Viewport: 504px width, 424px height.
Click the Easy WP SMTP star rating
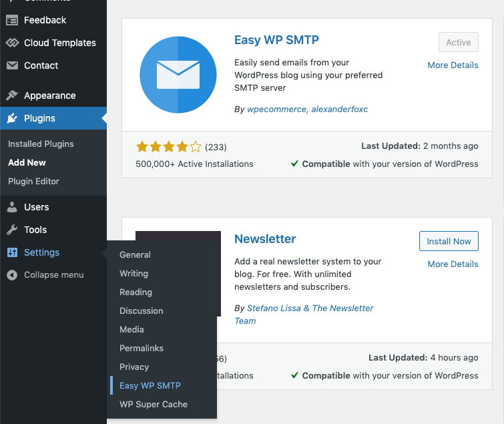point(168,147)
